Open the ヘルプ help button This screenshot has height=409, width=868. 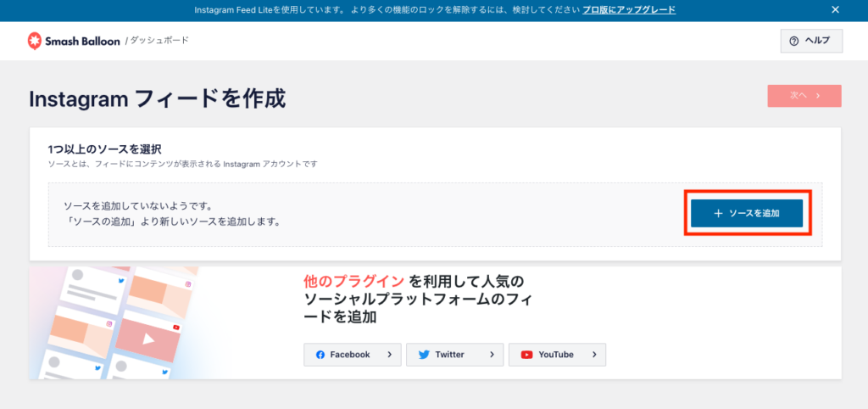[x=811, y=41]
